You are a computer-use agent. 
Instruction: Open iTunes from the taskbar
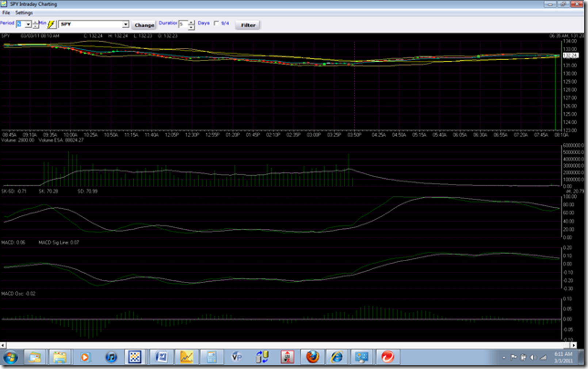click(111, 357)
